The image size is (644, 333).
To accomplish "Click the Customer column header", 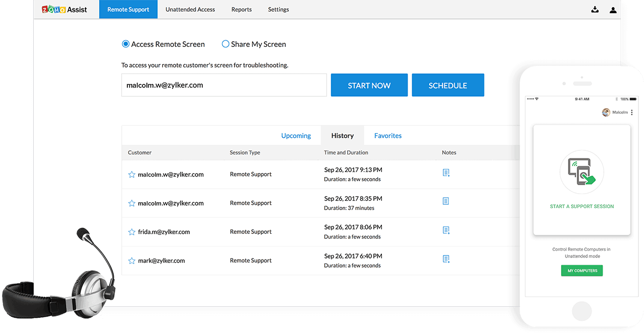I will 139,152.
